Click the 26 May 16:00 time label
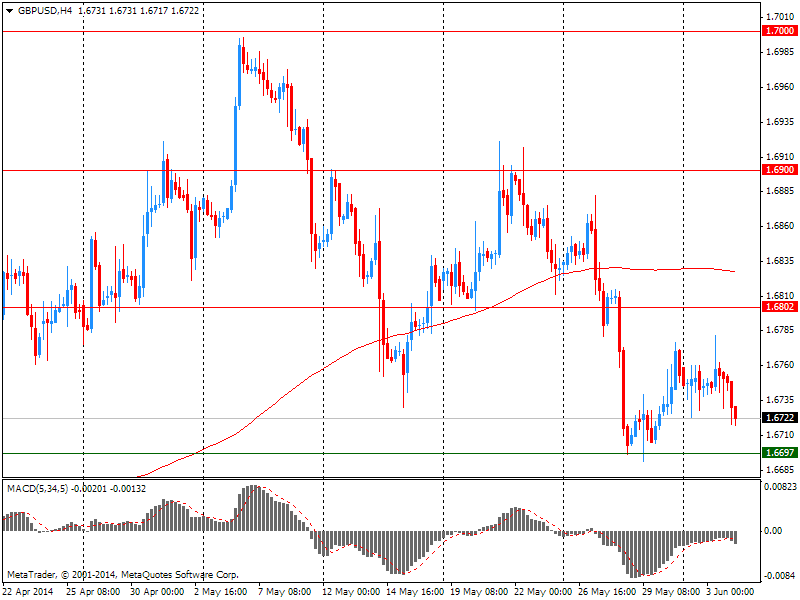The height and width of the screenshot is (600, 800). (x=607, y=592)
